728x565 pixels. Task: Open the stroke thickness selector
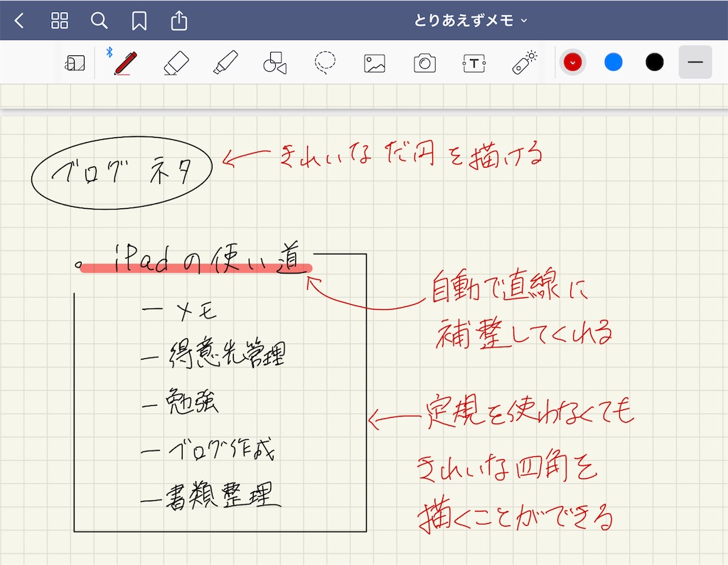[695, 63]
